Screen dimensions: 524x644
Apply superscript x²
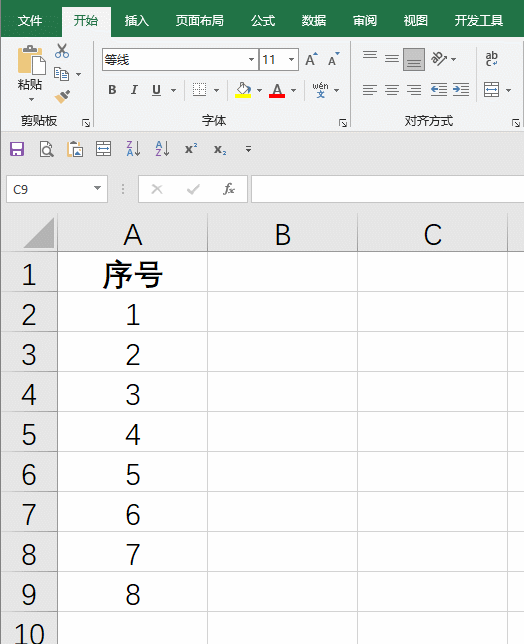(191, 149)
